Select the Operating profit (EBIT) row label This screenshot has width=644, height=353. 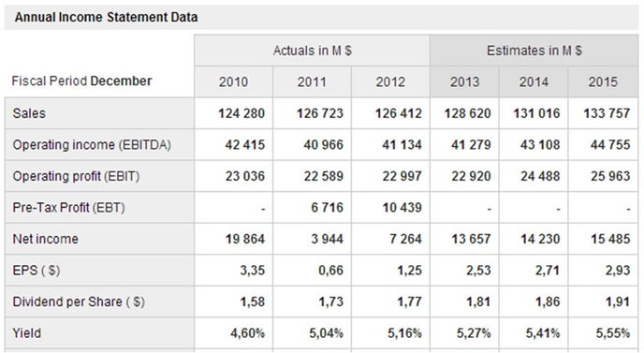tap(76, 176)
